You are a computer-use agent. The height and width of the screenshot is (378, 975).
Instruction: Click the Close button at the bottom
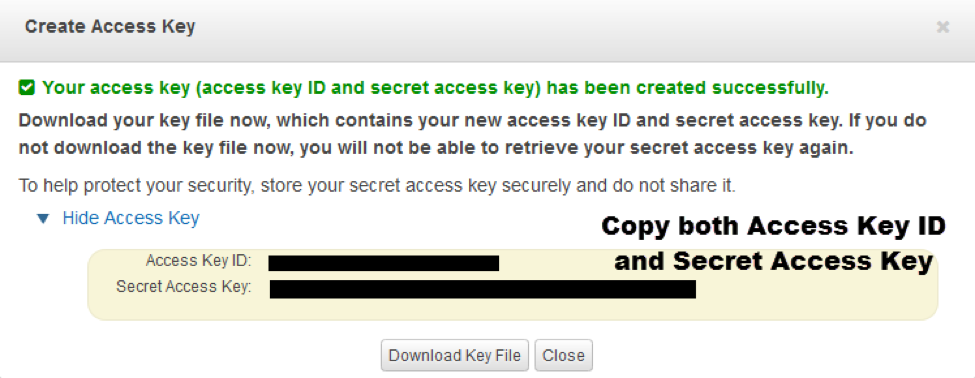563,355
